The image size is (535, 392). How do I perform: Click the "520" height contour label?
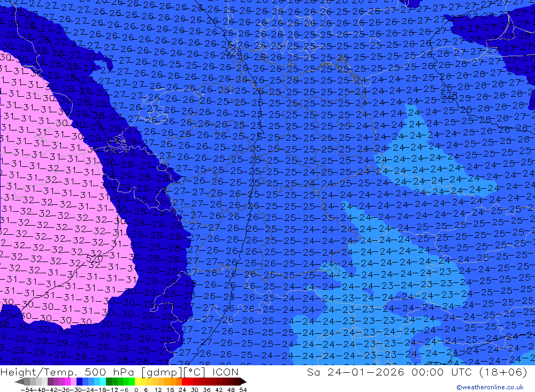tap(94, 258)
